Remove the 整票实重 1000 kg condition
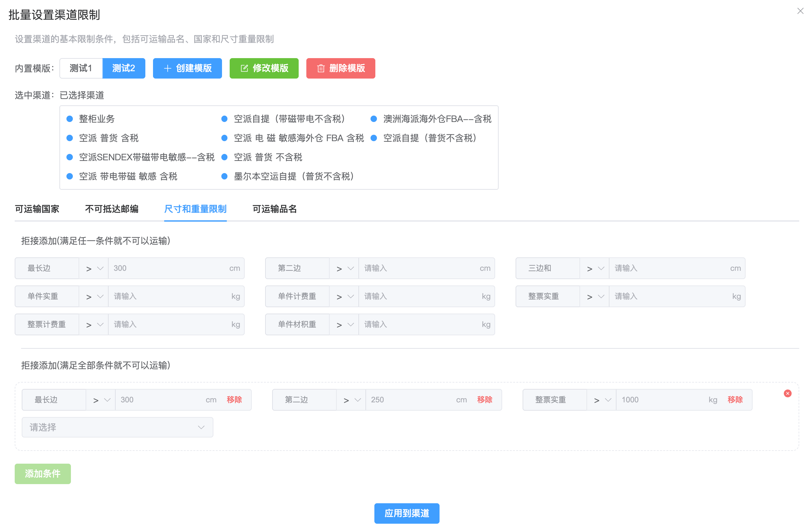812x532 pixels. click(735, 399)
